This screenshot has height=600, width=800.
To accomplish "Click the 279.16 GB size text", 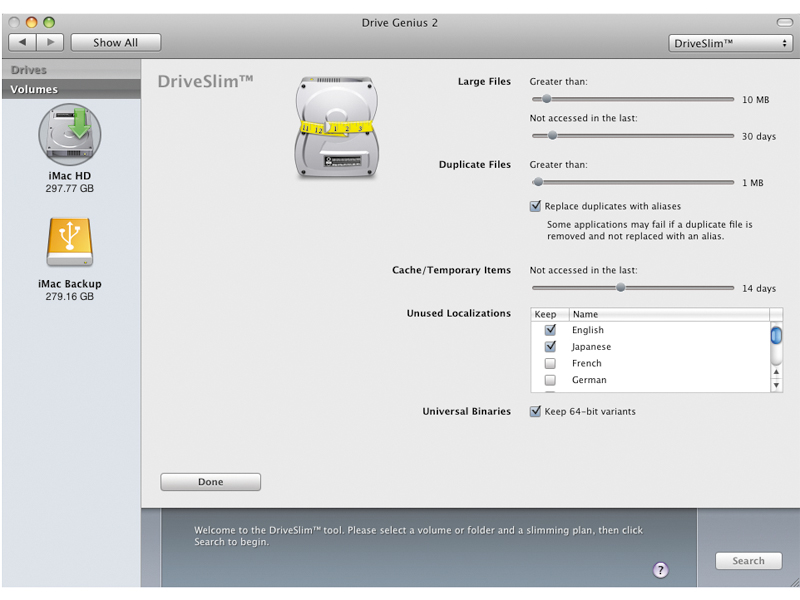I will tap(70, 296).
